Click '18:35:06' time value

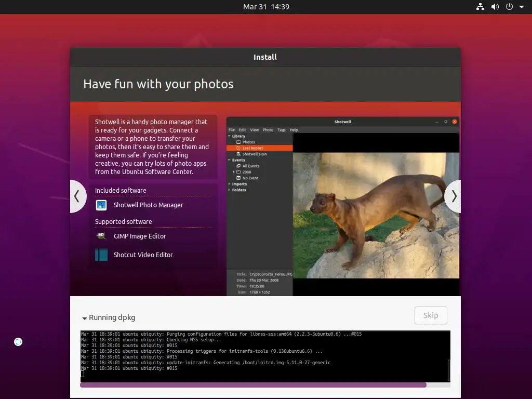(x=257, y=286)
